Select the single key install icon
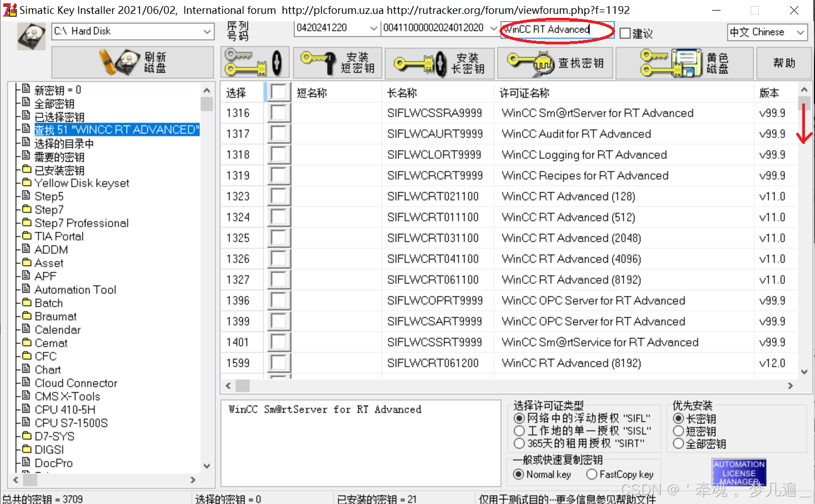The height and width of the screenshot is (504, 815). (x=255, y=62)
